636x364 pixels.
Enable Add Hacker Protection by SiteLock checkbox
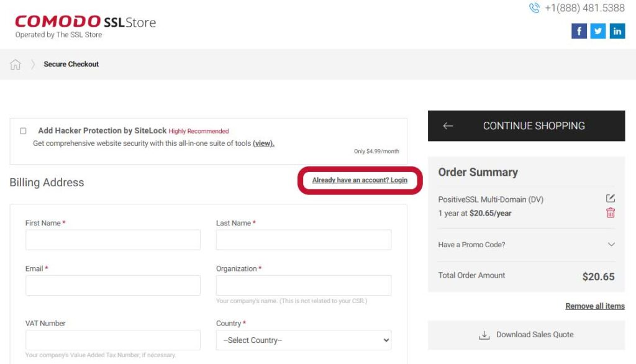pyautogui.click(x=23, y=130)
